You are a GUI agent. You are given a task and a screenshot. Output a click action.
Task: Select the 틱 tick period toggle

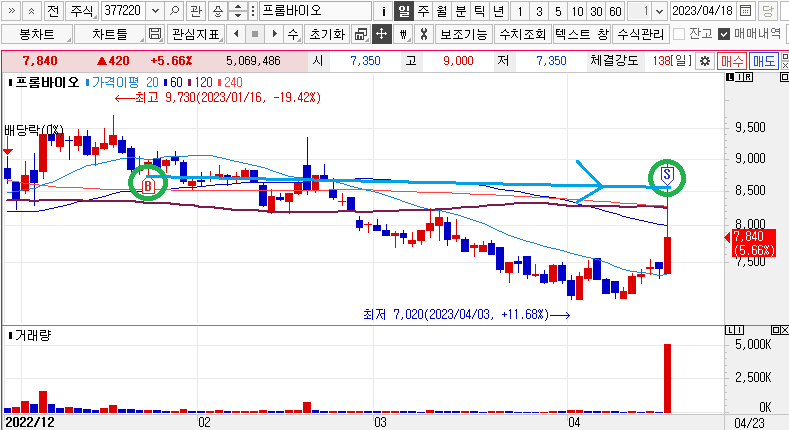point(480,11)
